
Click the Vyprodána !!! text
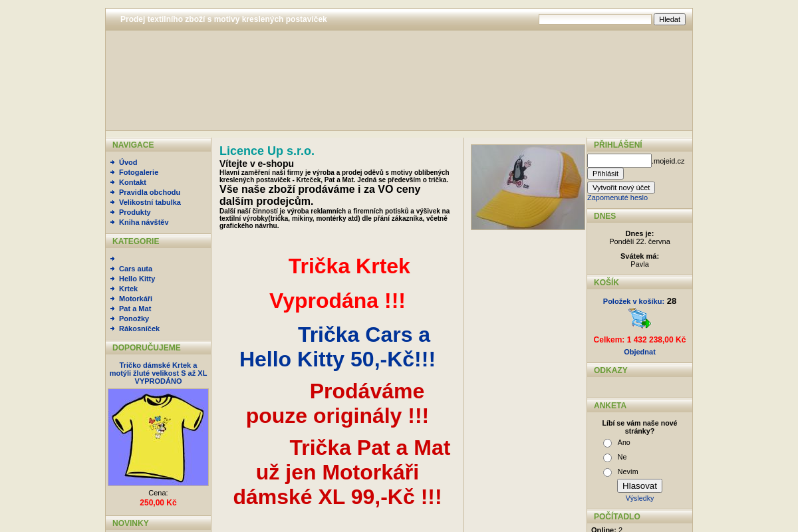337,301
